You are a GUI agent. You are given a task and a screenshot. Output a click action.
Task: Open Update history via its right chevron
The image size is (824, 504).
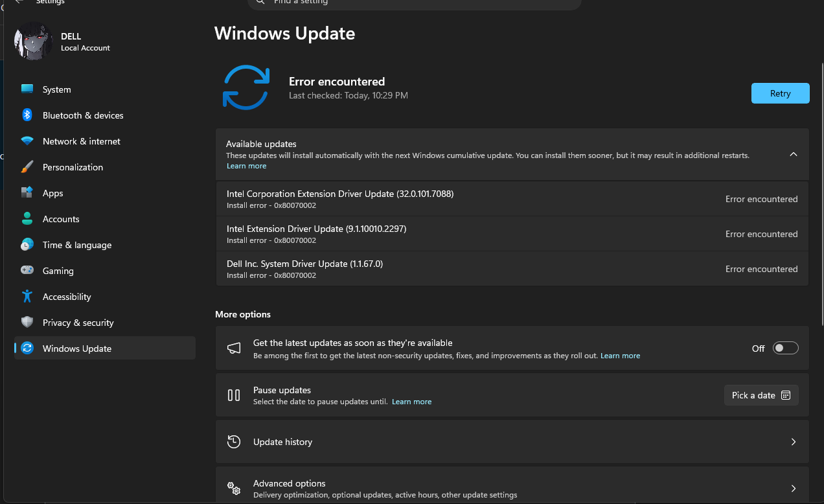point(794,442)
